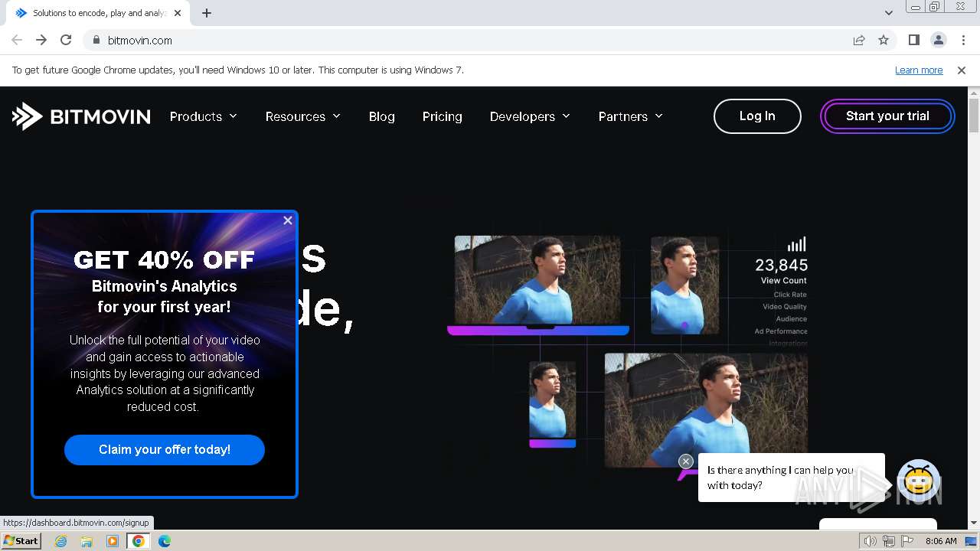Image resolution: width=980 pixels, height=551 pixels.
Task: Expand the Products menu
Action: 204,116
